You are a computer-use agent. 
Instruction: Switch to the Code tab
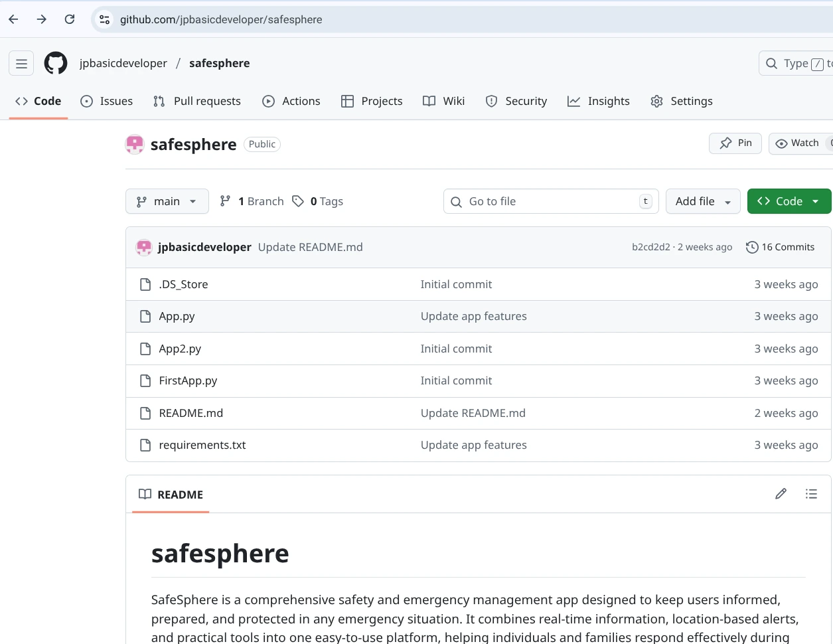(x=38, y=101)
